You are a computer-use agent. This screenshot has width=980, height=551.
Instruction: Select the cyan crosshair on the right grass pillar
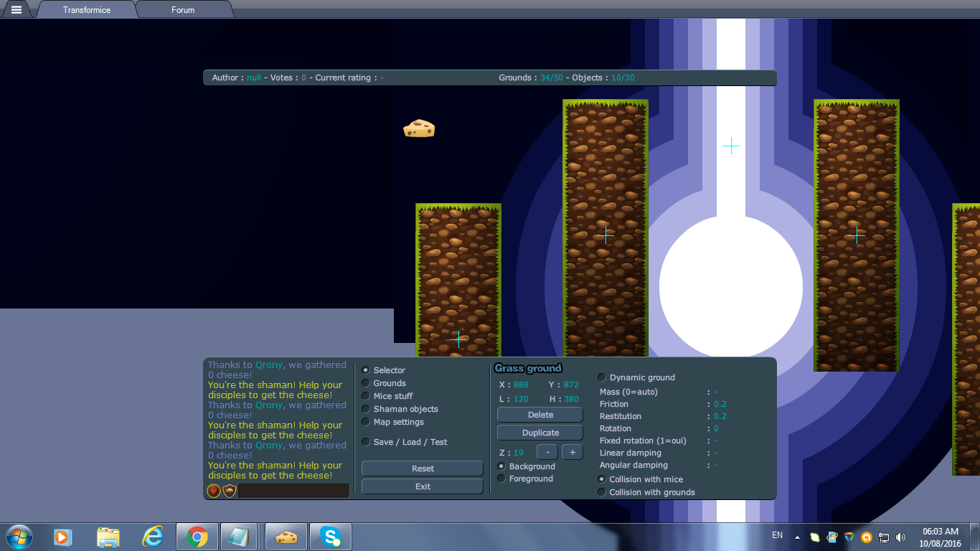click(x=856, y=235)
